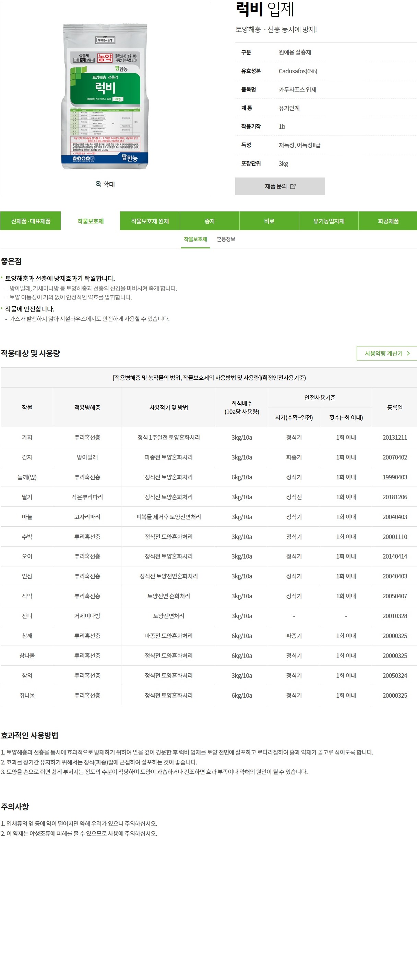Click the 20181206 registration date
The image size is (417, 980).
click(395, 497)
